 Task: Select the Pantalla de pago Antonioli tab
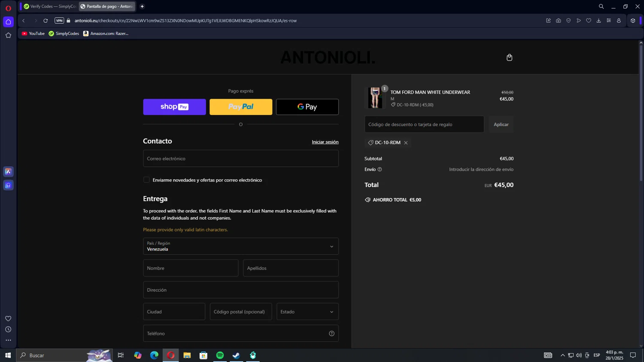pyautogui.click(x=107, y=6)
